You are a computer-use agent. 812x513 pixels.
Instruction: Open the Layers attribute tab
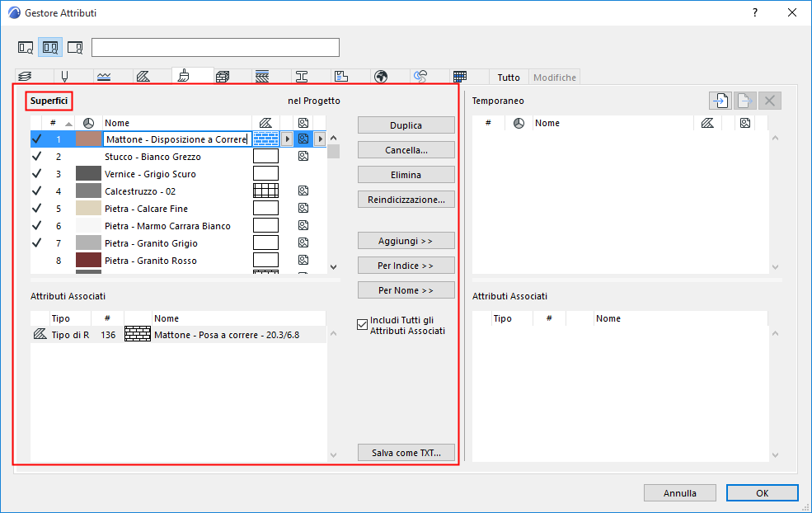pos(25,77)
